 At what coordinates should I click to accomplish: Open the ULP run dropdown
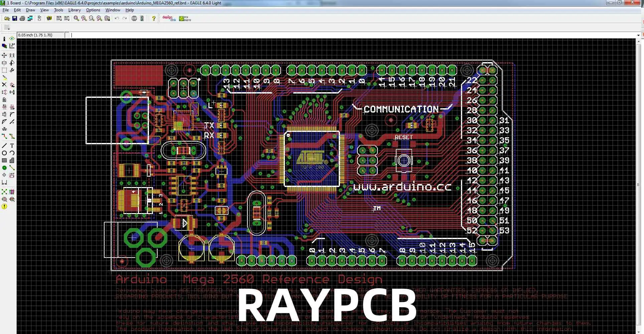(x=67, y=18)
